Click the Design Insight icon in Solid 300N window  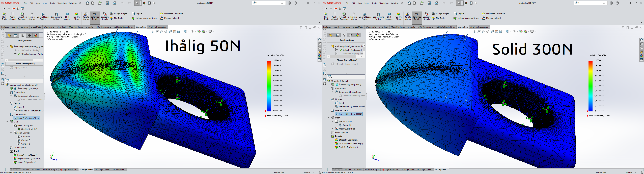click(434, 14)
